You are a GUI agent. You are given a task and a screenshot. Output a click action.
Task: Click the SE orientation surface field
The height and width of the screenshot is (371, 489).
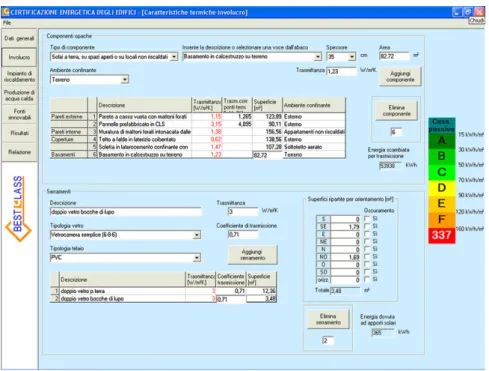tap(345, 227)
